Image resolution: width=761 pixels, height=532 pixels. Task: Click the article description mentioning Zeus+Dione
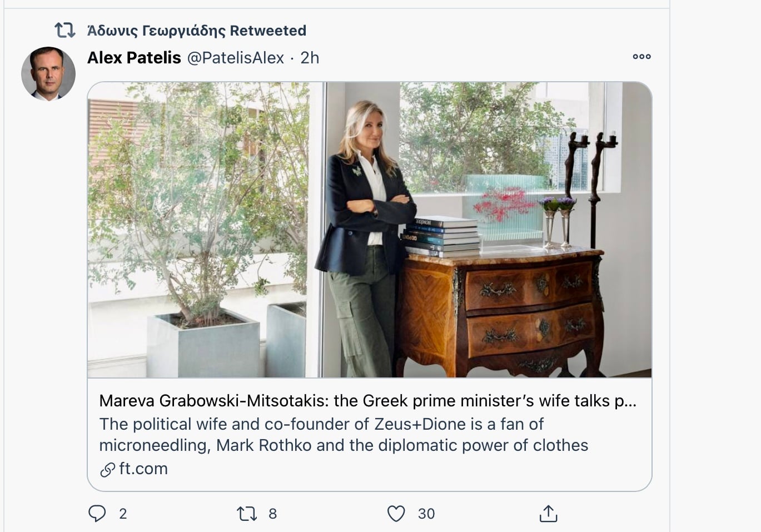click(x=344, y=435)
